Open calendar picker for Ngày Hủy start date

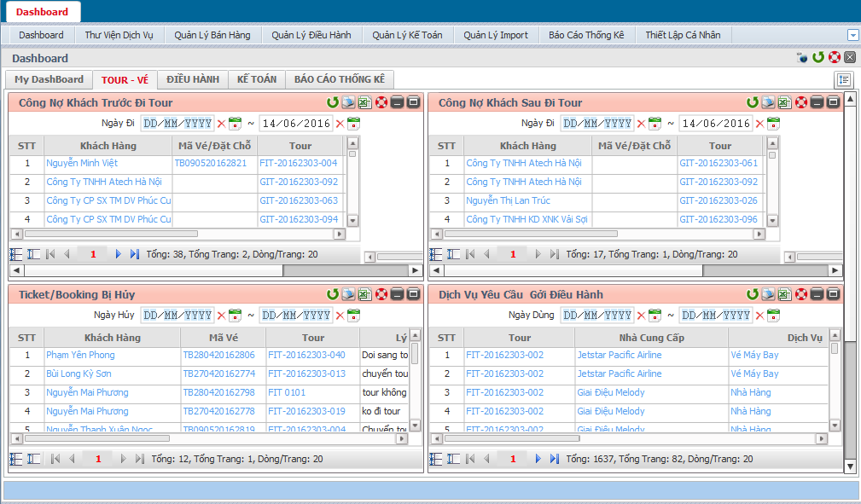(236, 316)
